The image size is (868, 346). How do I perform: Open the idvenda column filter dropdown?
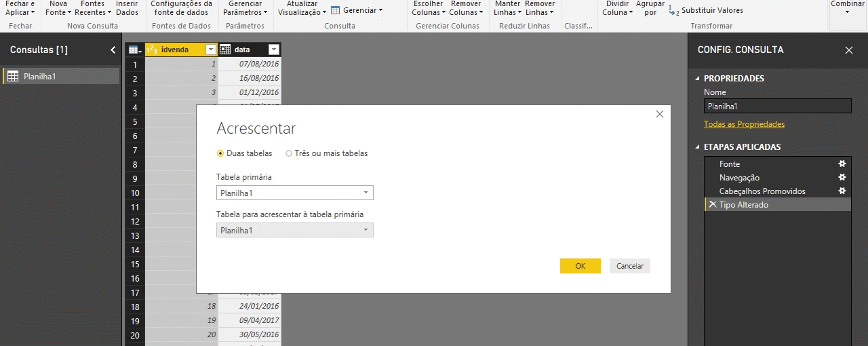(210, 50)
